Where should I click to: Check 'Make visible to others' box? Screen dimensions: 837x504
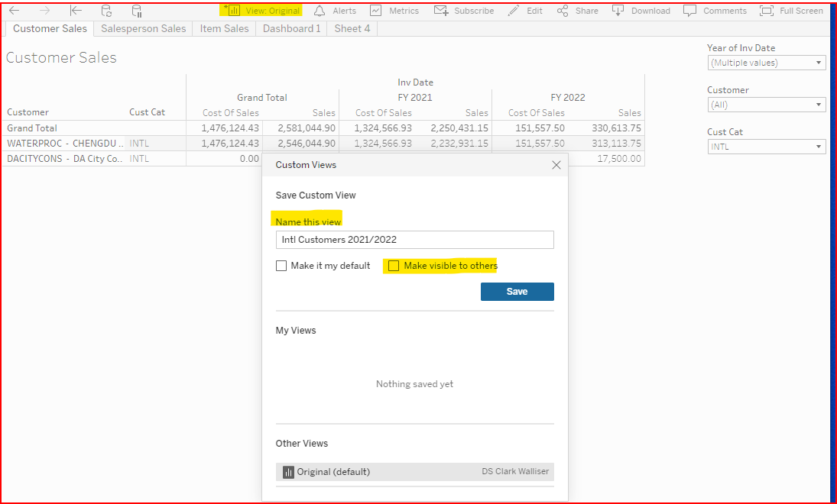click(x=394, y=266)
